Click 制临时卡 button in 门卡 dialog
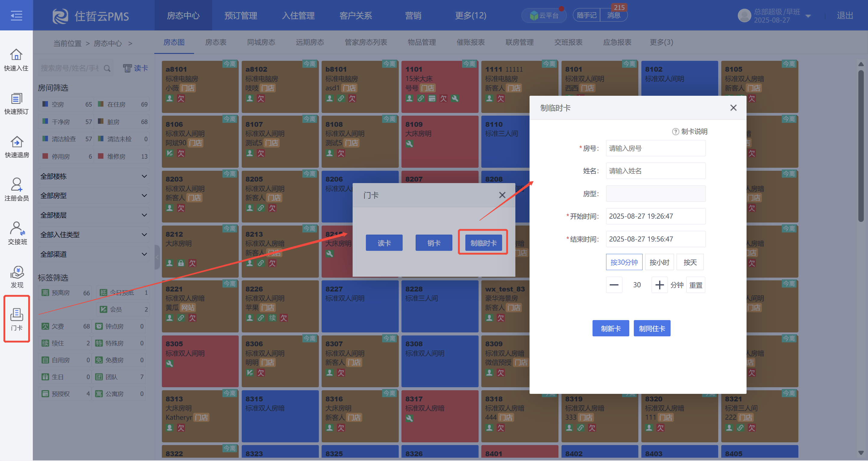 [483, 243]
